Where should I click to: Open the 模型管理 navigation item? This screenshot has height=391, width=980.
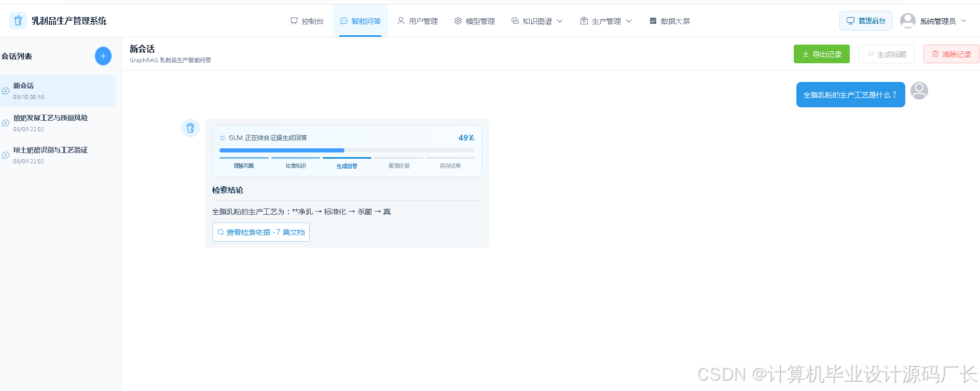[x=475, y=21]
